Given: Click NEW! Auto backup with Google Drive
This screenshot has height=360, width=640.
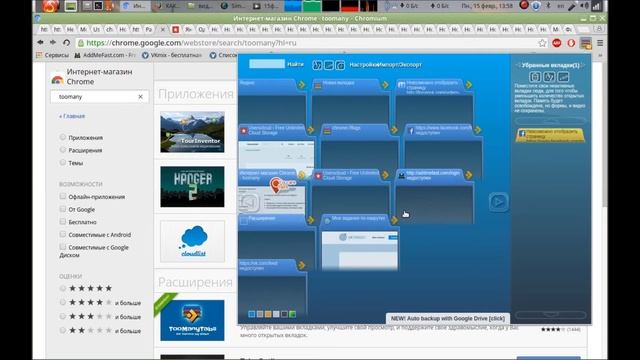Looking at the screenshot, I should click(448, 318).
